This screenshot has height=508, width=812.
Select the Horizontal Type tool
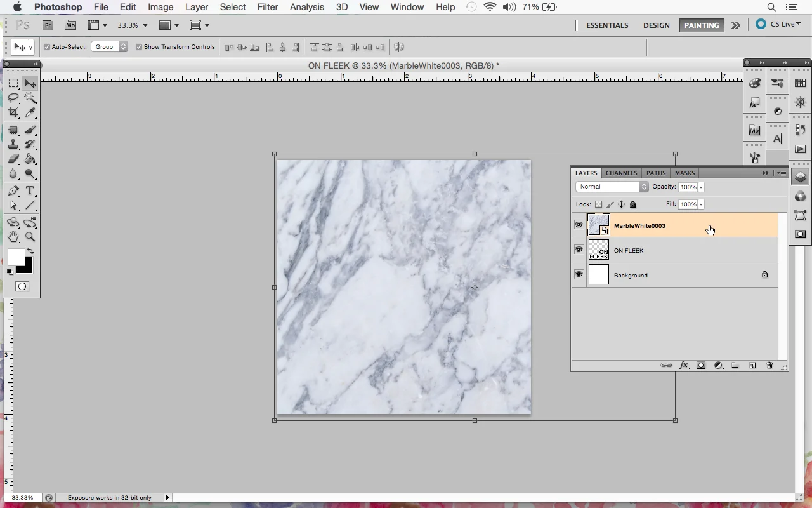(29, 190)
